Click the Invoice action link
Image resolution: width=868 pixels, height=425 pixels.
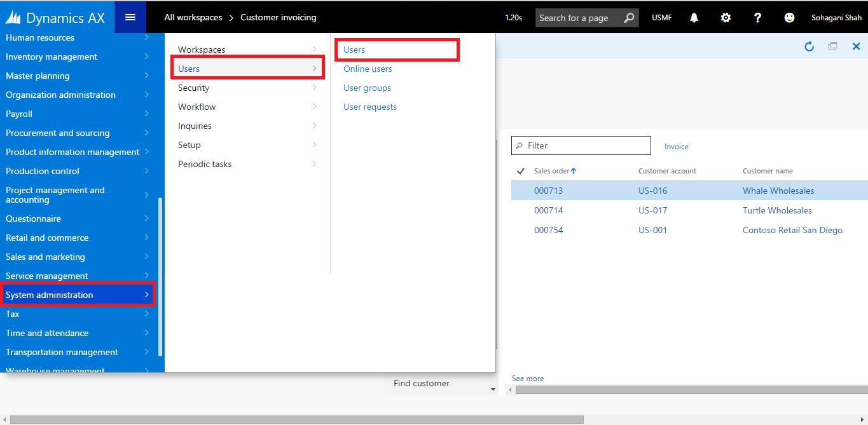677,147
